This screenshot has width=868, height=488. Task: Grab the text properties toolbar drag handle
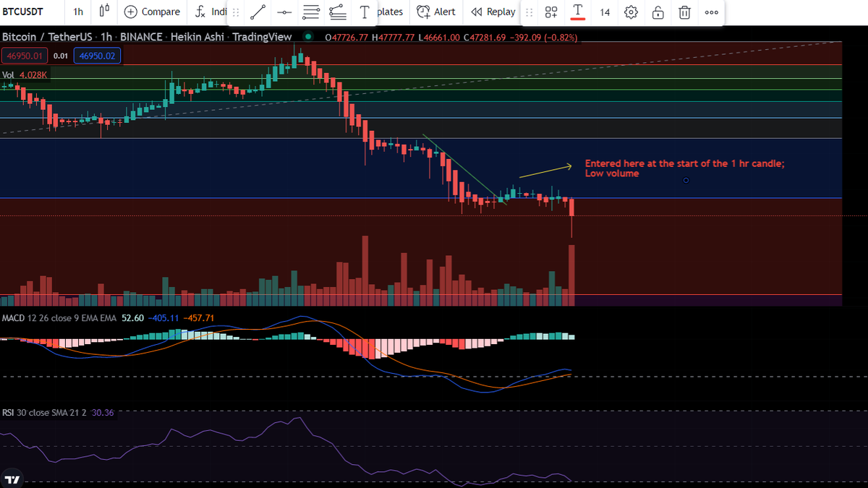529,12
